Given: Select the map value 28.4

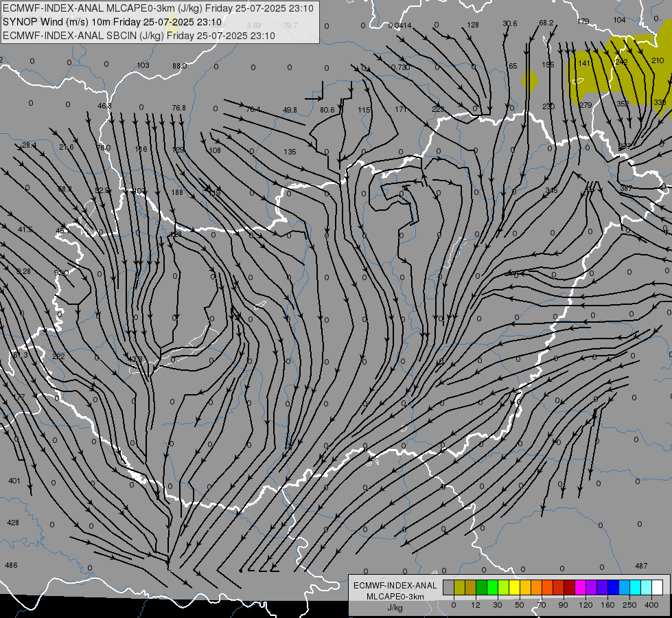Looking at the screenshot, I should (29, 146).
